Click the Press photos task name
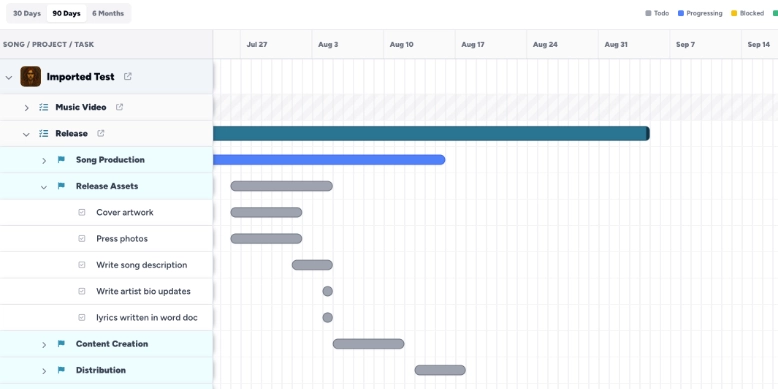The image size is (778, 389). (x=122, y=239)
